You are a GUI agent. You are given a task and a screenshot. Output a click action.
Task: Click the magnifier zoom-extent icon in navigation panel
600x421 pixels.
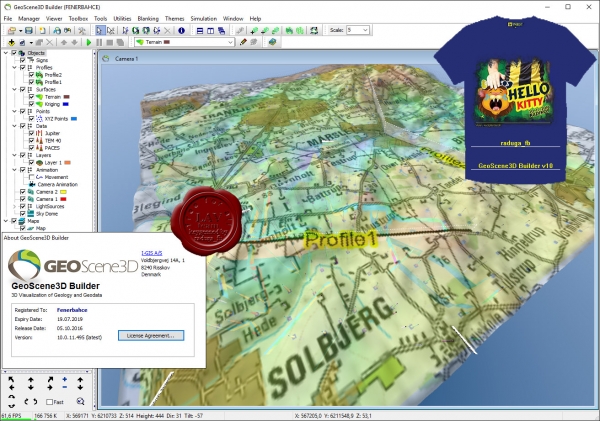click(x=80, y=401)
